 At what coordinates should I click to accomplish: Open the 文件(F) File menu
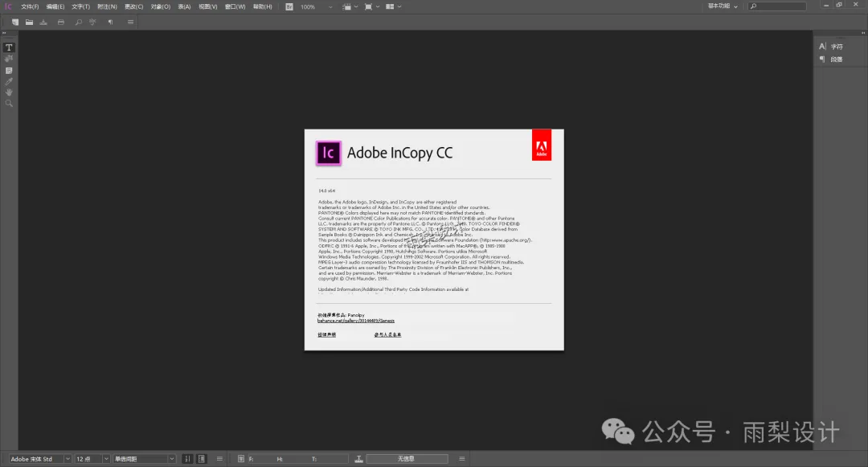(30, 6)
